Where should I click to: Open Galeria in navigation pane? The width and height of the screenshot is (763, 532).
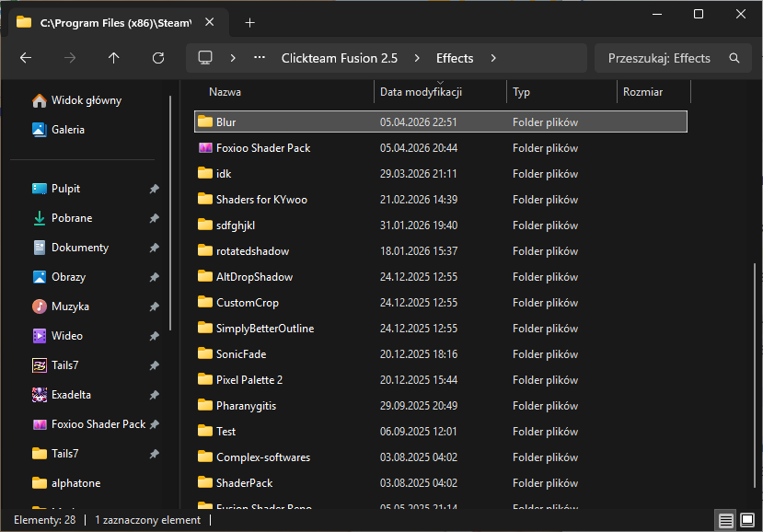click(x=67, y=130)
